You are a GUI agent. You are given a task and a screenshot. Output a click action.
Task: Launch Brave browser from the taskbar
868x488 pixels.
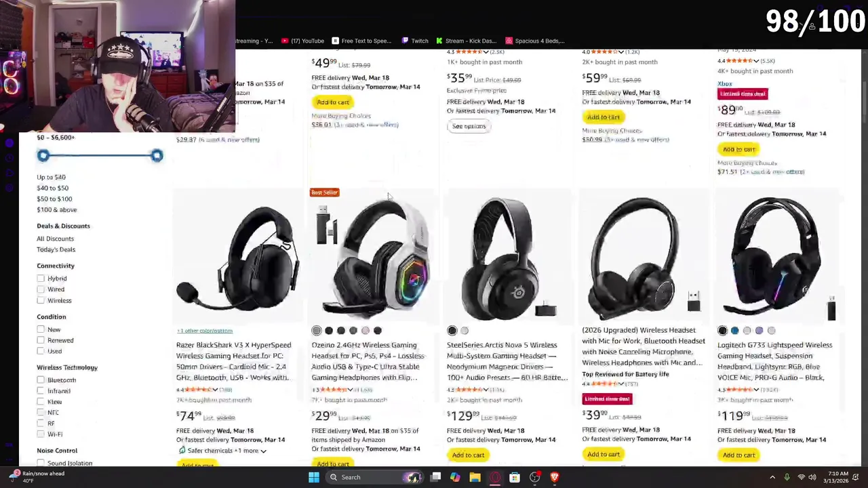click(x=555, y=477)
